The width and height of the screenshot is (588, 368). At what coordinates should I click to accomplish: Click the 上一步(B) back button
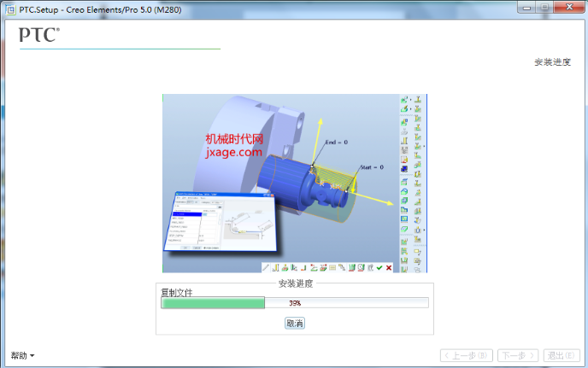(x=466, y=355)
